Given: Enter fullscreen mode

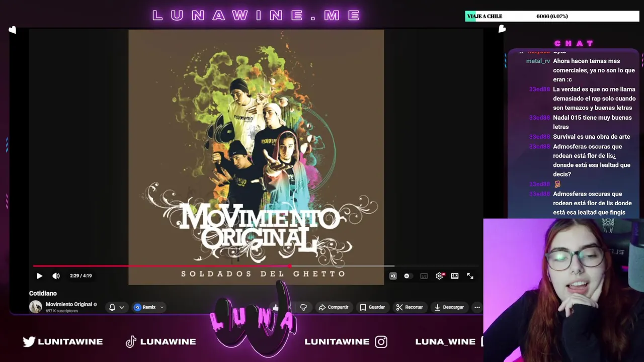Looking at the screenshot, I should click(x=470, y=276).
